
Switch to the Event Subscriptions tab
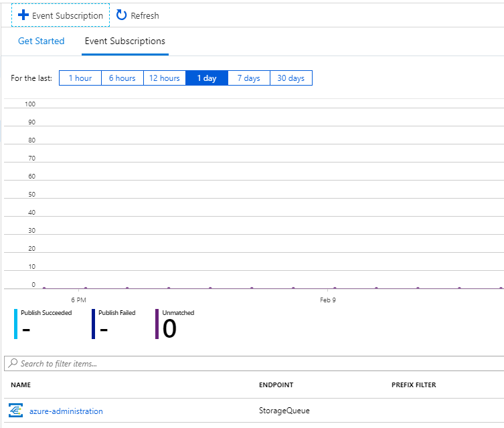(x=125, y=41)
